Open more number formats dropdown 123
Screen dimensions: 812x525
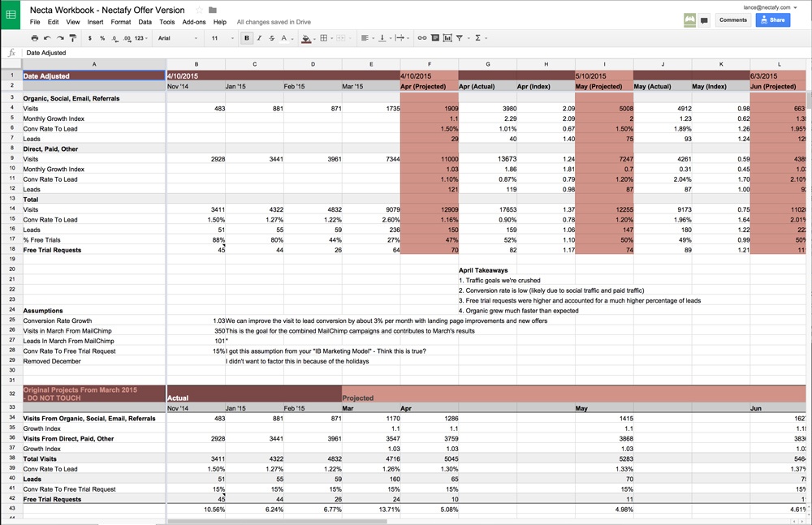[140, 38]
